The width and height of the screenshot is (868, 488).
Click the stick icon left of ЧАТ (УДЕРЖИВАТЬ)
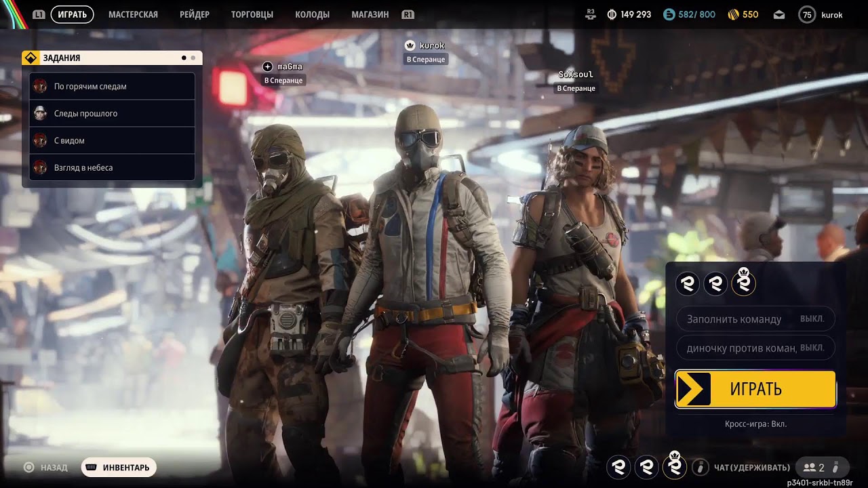701,467
